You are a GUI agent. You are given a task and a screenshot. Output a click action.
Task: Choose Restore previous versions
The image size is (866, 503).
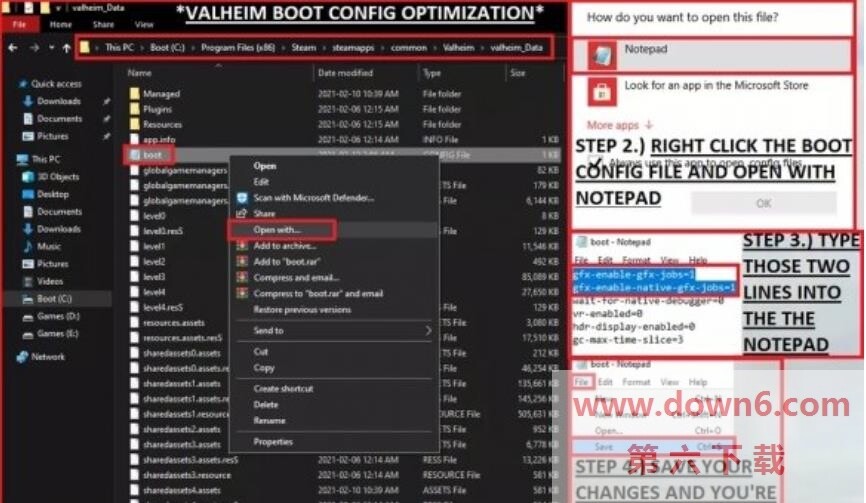tap(302, 310)
